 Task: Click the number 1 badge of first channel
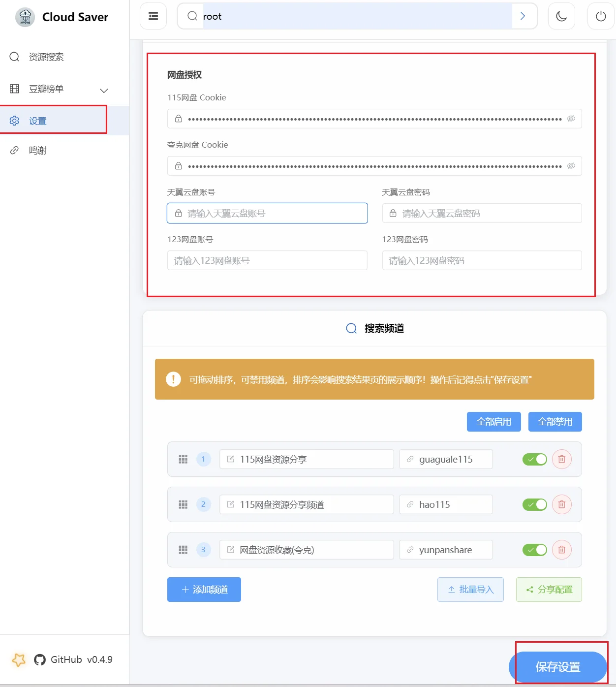pyautogui.click(x=203, y=459)
